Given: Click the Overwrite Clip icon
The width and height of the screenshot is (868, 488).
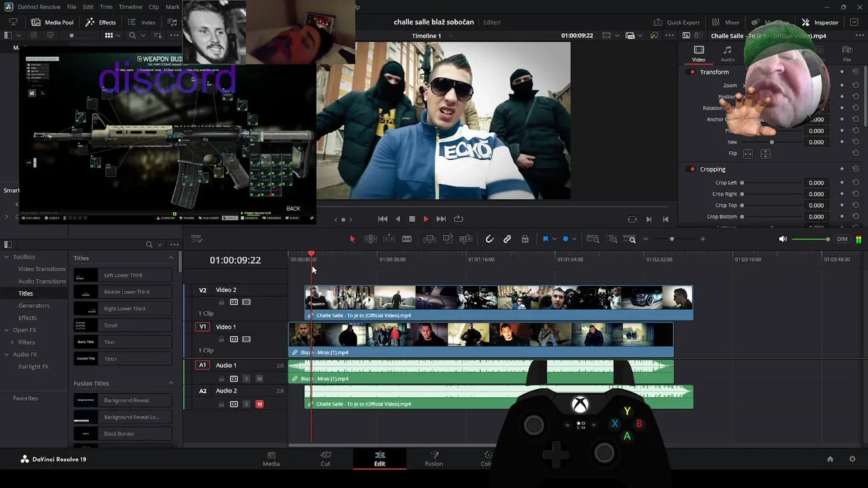Looking at the screenshot, I should pyautogui.click(x=448, y=239).
